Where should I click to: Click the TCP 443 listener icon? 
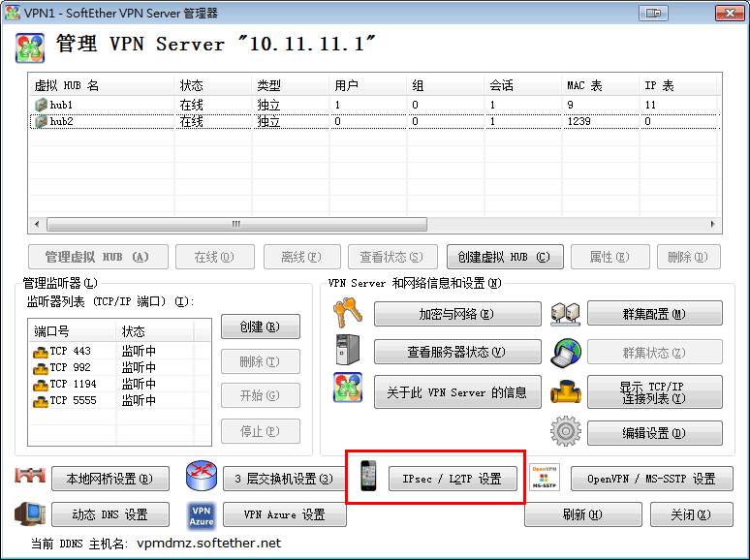pyautogui.click(x=40, y=352)
